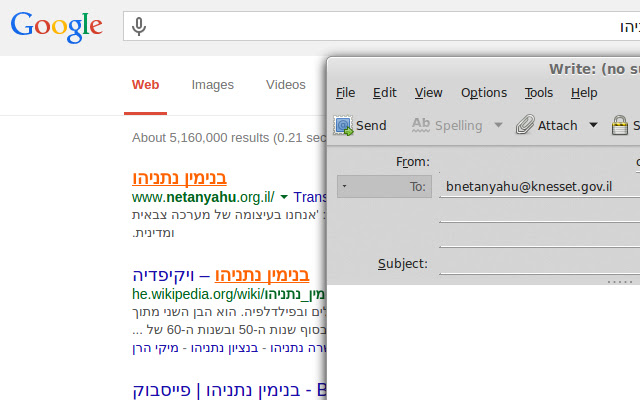Expand the green arrow beside netanyahu.org.il
The image size is (640, 400).
(284, 198)
